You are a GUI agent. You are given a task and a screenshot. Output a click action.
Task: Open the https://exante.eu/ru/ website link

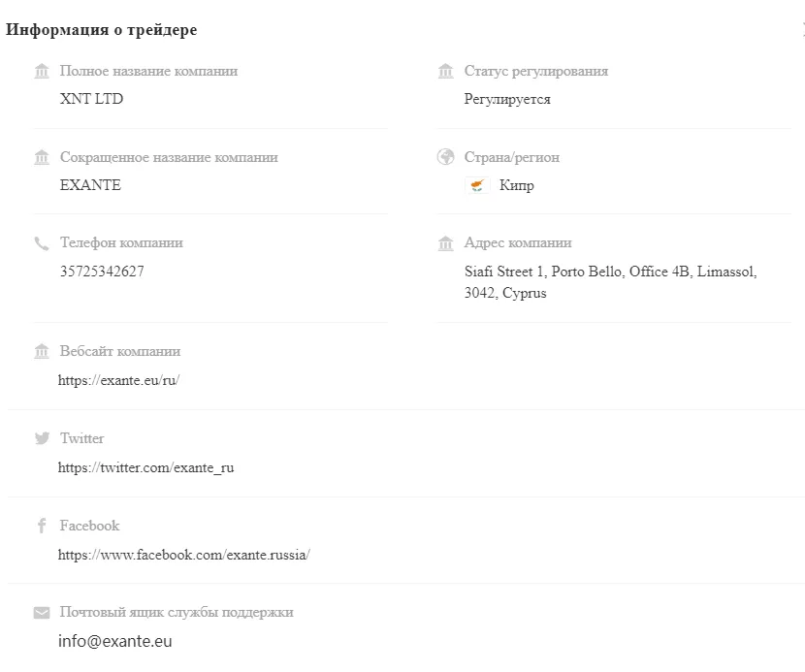tap(118, 380)
